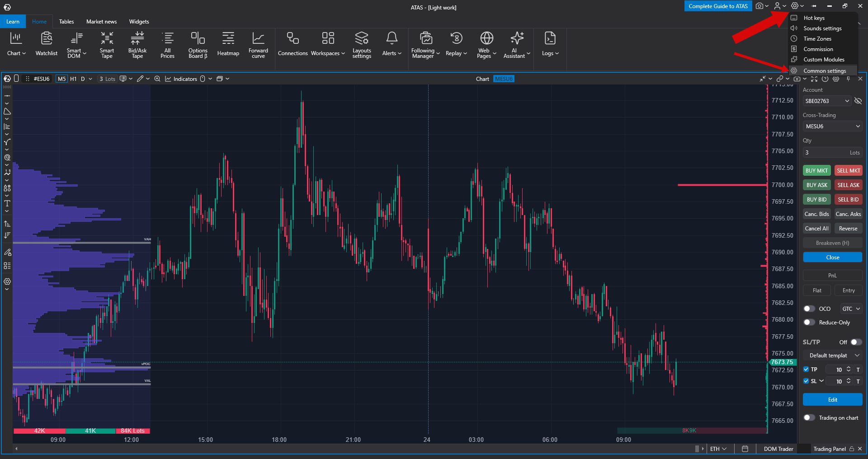Click the Qty input field
This screenshot has width=868, height=459.
pyautogui.click(x=833, y=153)
